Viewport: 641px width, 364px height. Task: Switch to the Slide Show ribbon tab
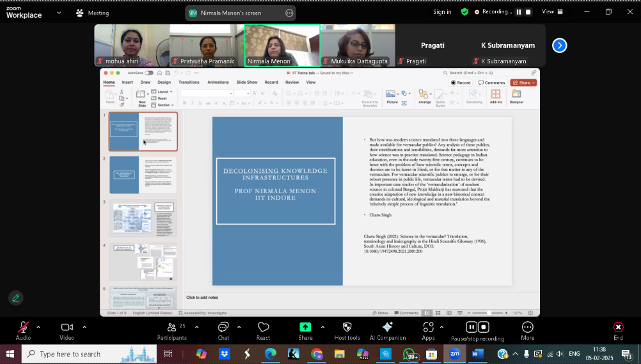click(x=247, y=83)
